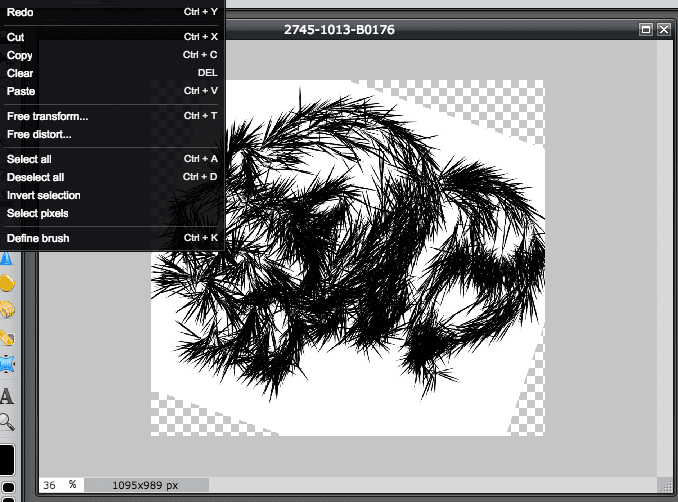Maximize the 2745-1013-B0176 image window

pyautogui.click(x=646, y=30)
